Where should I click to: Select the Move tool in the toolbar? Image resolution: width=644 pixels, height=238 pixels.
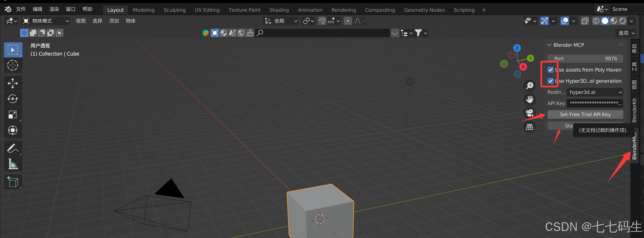pyautogui.click(x=13, y=83)
